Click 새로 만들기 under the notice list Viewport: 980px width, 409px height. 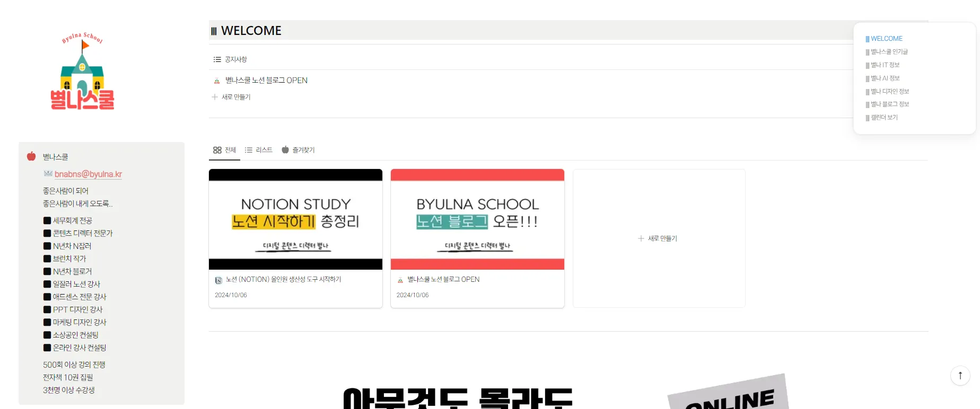click(x=231, y=97)
